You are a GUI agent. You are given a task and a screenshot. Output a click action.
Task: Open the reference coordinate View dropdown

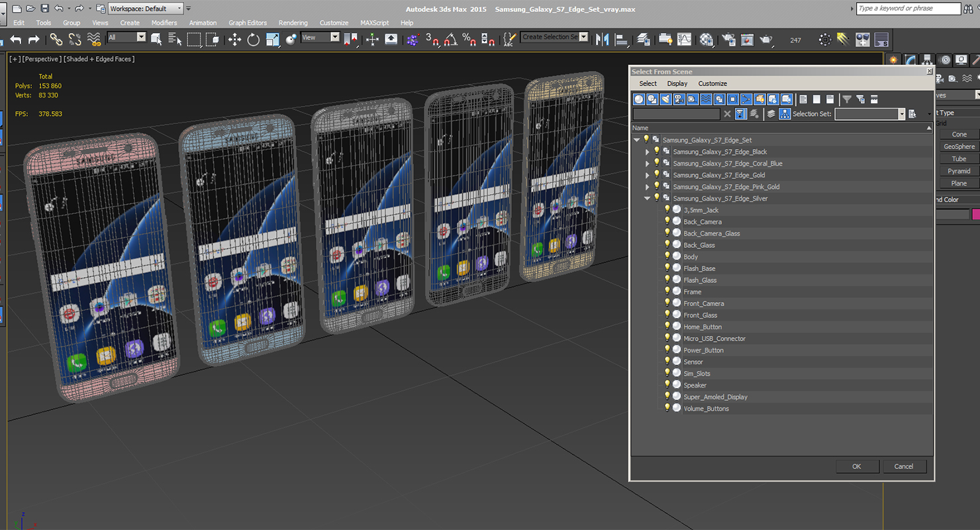coord(320,38)
